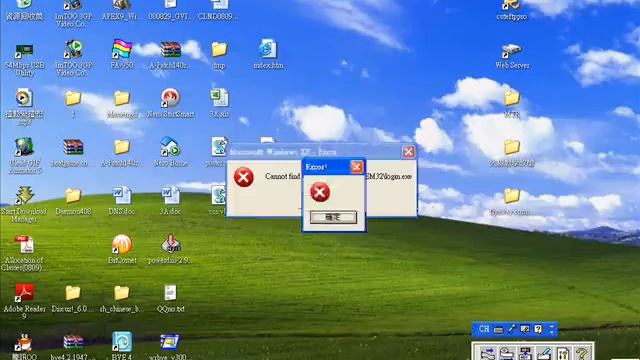This screenshot has height=360, width=640.
Task: Open ImTOO 3GP Video Converter with play icon
Action: tap(73, 49)
